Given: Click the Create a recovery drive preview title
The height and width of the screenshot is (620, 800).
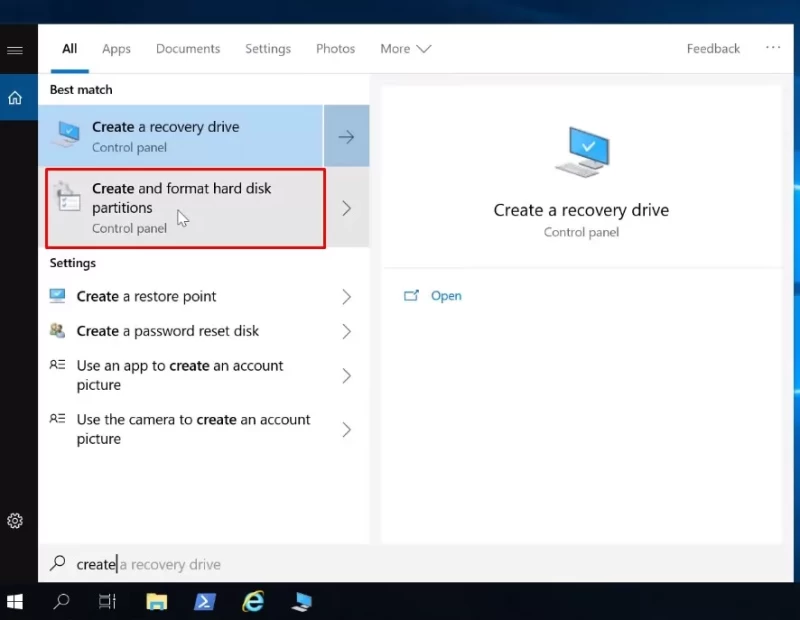Looking at the screenshot, I should point(581,210).
